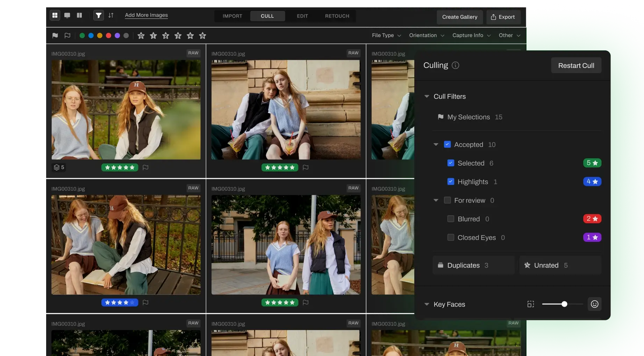Viewport: 644px width, 356px height.
Task: Click the Restart Cull button
Action: point(576,65)
